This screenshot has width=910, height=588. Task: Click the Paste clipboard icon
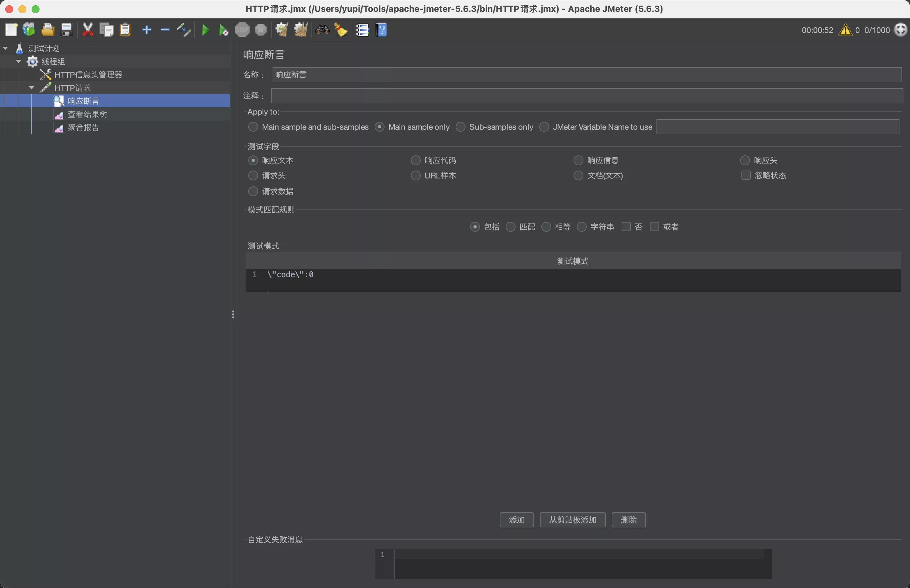(x=125, y=30)
